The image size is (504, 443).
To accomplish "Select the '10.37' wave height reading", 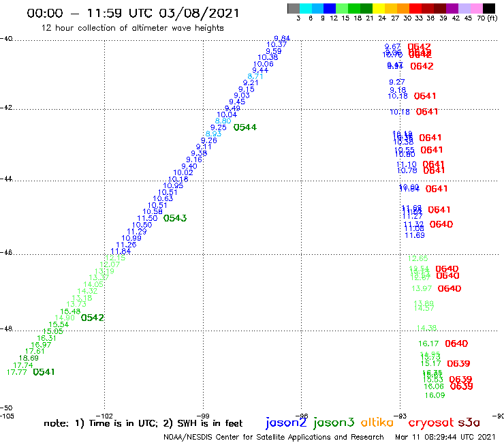I will click(277, 45).
